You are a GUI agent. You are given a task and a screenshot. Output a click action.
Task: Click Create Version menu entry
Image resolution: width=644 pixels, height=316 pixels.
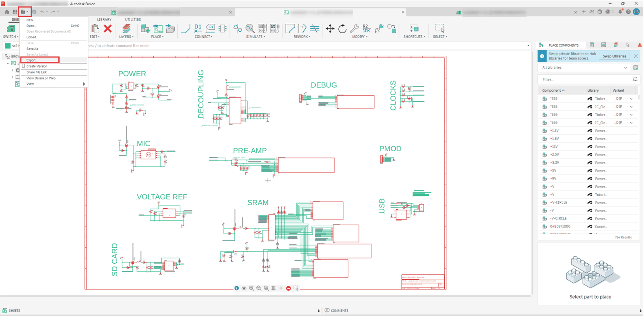click(x=37, y=66)
